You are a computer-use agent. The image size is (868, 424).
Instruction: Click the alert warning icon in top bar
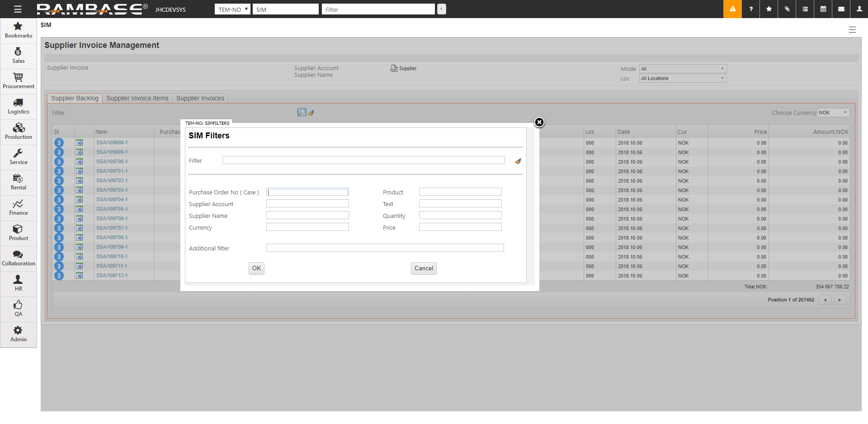(732, 9)
